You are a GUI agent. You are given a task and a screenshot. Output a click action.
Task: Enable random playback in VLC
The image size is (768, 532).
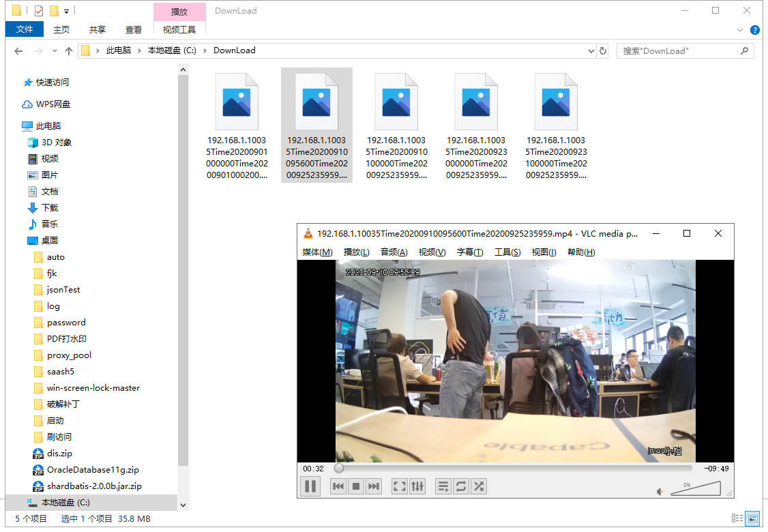click(x=478, y=486)
